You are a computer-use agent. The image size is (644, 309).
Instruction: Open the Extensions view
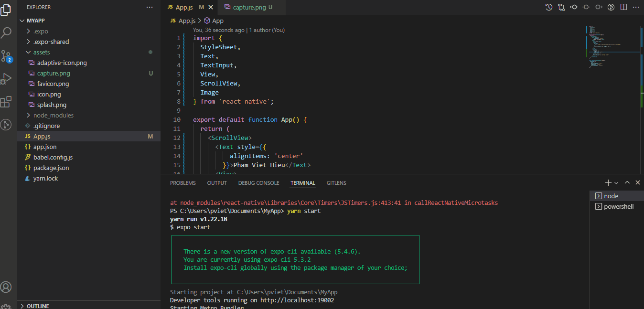coord(6,102)
